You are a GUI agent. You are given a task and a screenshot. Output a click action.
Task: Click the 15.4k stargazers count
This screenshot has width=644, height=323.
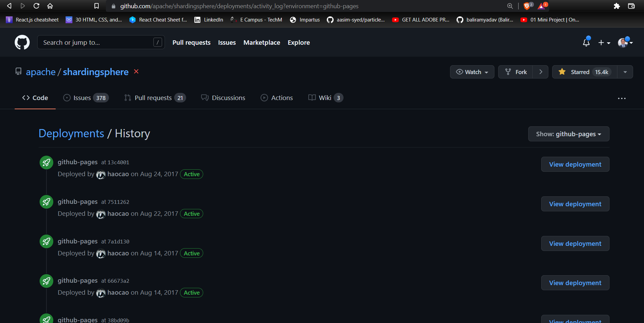point(602,72)
